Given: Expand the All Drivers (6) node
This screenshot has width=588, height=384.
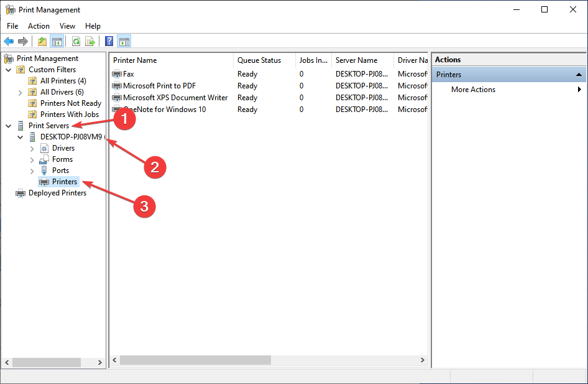Looking at the screenshot, I should click(x=21, y=92).
